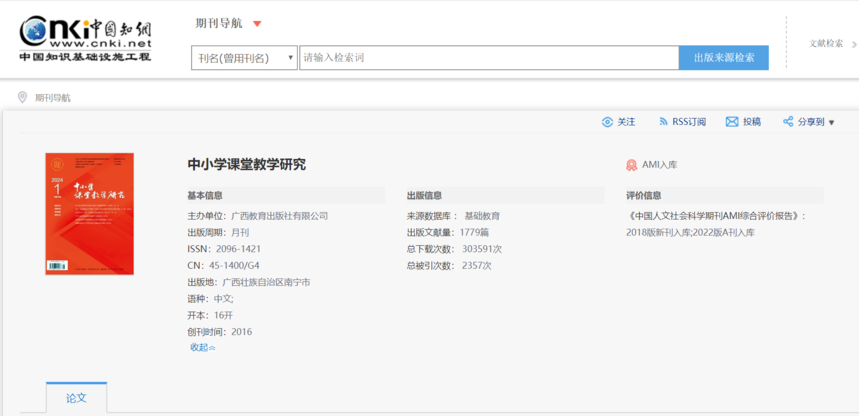The height and width of the screenshot is (416, 859).
Task: Click the 期刊导航 breadcrumb link
Action: click(53, 98)
